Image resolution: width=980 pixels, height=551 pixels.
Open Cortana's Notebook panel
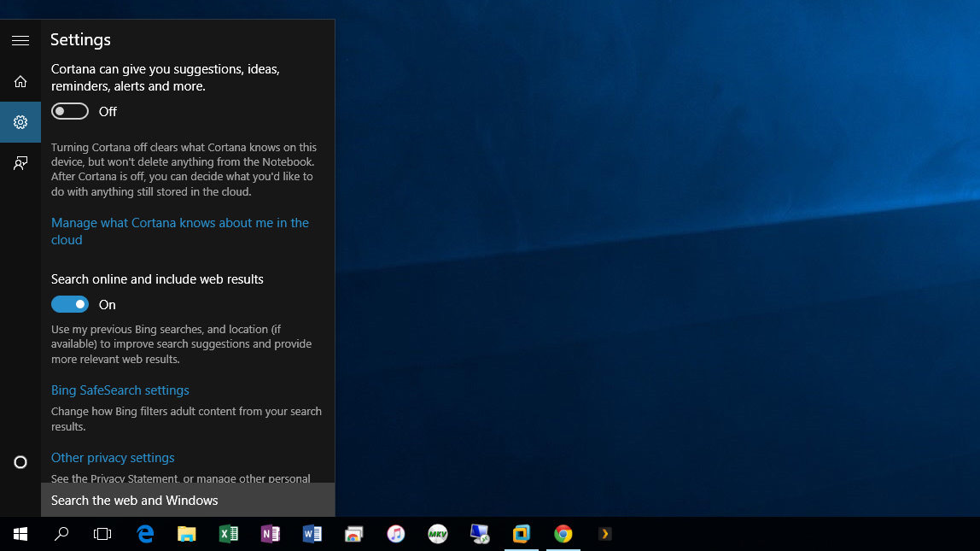click(20, 162)
